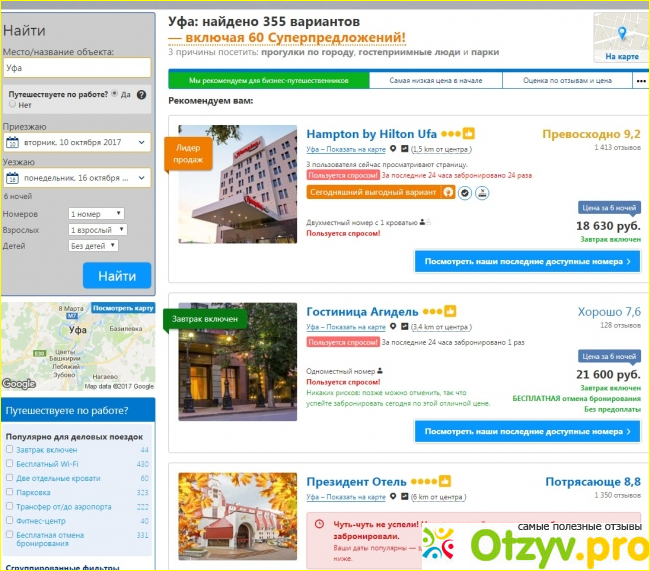Click the map image icon for Hampton by Hilton
This screenshot has width=650, height=571.
coord(405,148)
